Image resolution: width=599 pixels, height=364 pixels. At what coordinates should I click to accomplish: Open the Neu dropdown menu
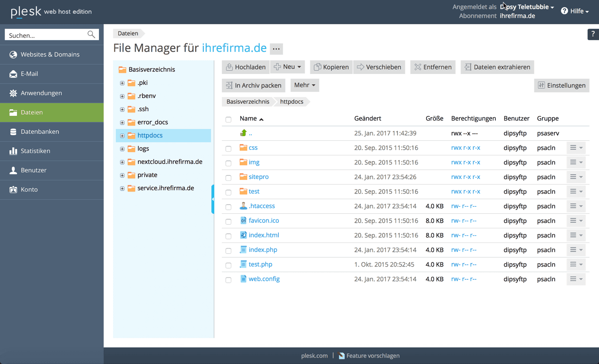[x=288, y=67]
